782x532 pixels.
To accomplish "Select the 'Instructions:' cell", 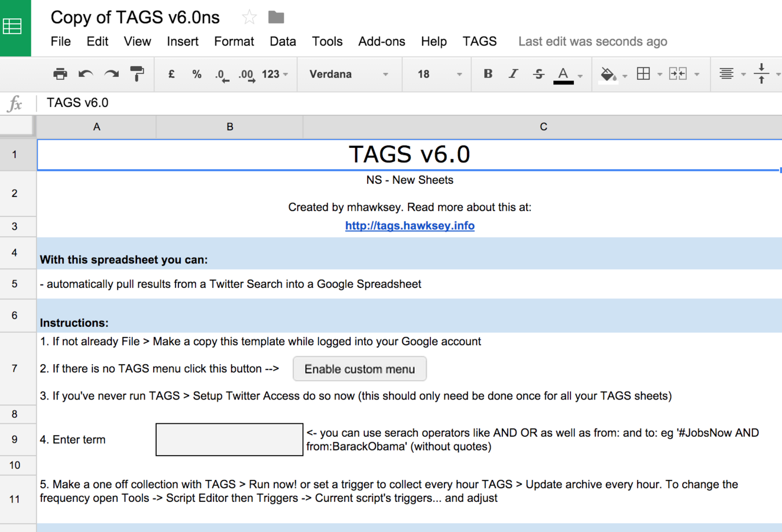I will [410, 316].
